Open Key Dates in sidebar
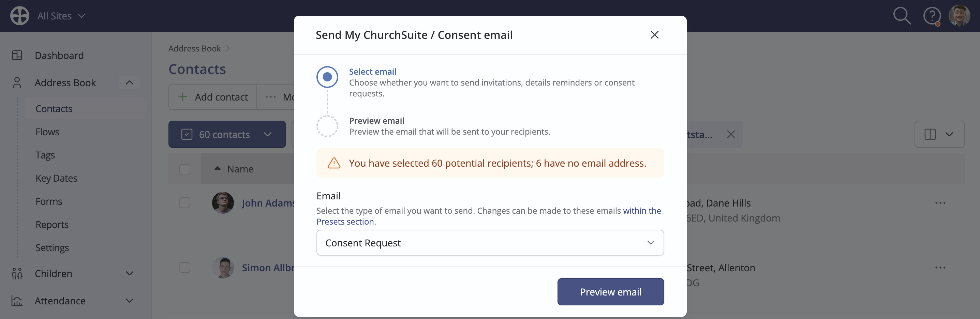The height and width of the screenshot is (319, 980). pos(56,178)
